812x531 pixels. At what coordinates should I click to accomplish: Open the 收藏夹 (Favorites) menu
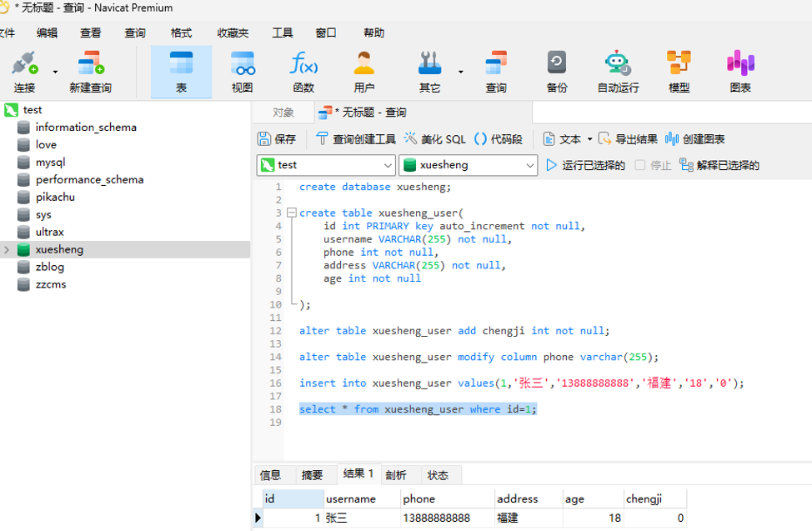tap(233, 33)
